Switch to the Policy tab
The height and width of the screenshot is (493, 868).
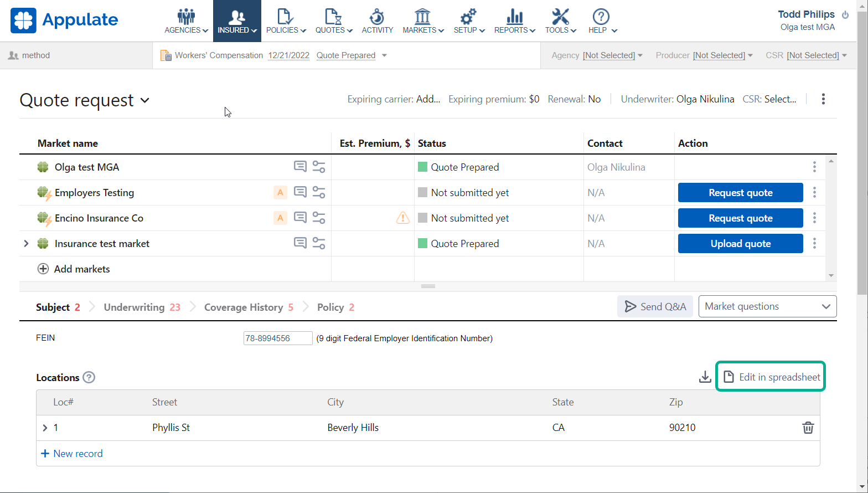click(x=336, y=307)
